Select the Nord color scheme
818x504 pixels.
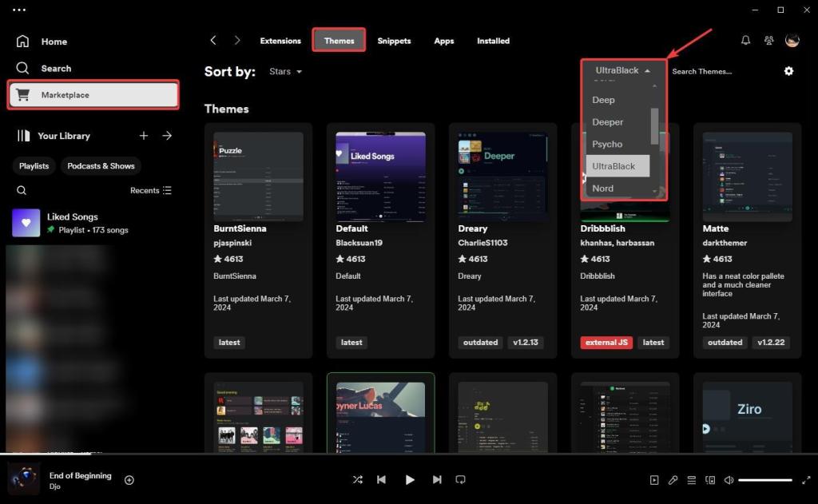618,188
